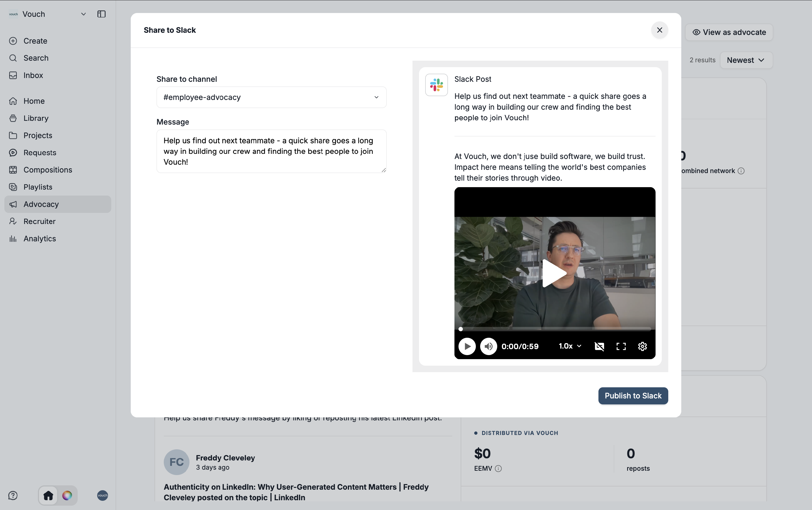Click the Recruiter person icon

[x=13, y=221]
